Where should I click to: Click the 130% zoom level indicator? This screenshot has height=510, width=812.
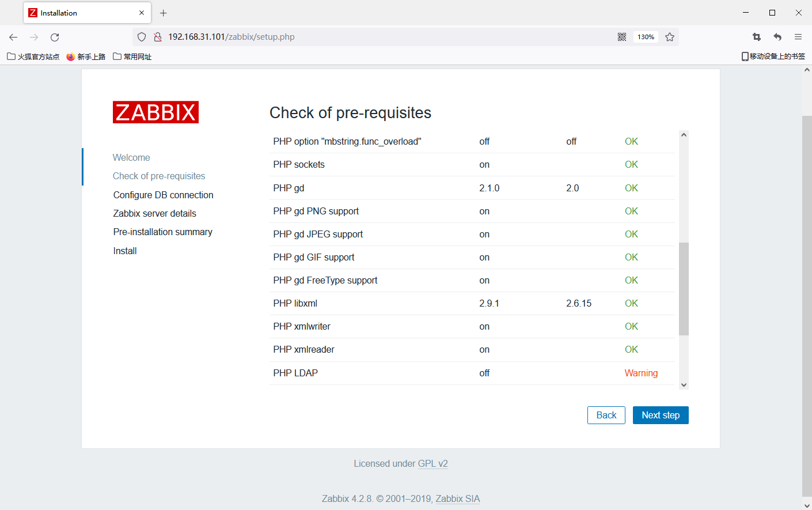[646, 36]
